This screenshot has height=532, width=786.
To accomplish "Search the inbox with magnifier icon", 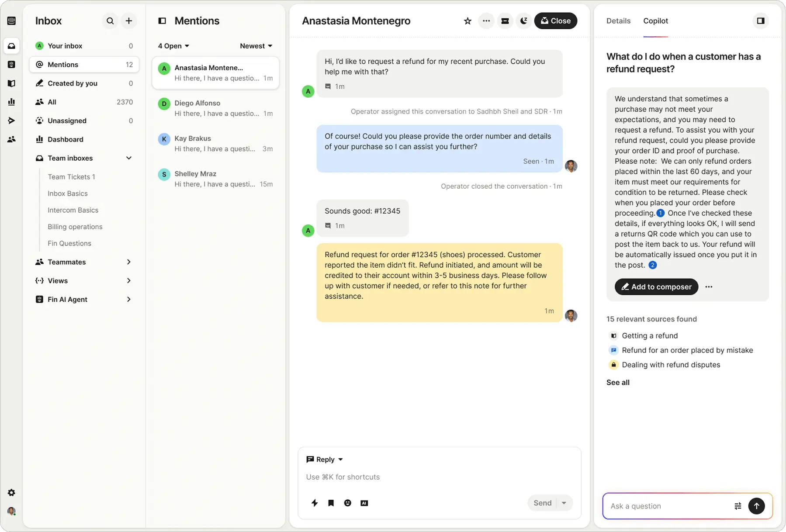I will point(110,21).
